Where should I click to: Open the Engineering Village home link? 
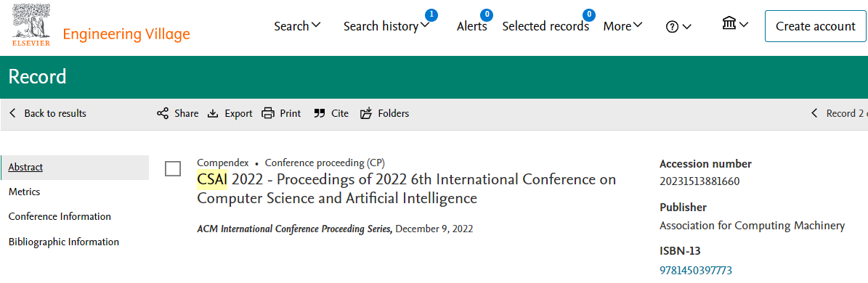pos(126,34)
